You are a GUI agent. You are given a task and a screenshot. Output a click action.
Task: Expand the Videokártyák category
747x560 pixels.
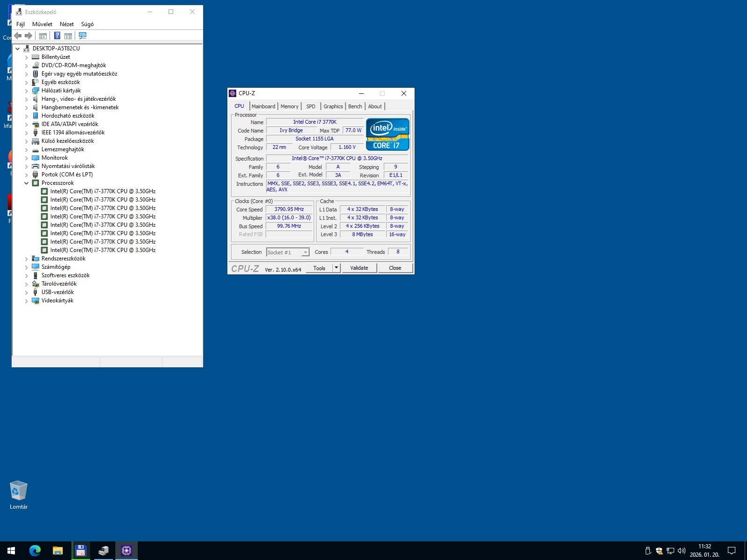(x=26, y=301)
